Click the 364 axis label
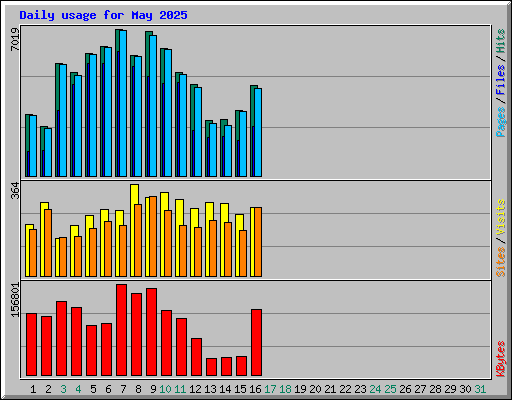 pos(15,191)
